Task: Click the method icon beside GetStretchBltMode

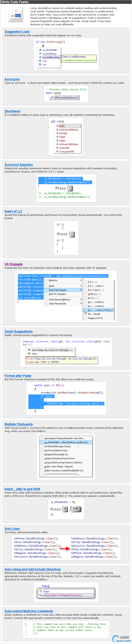Action: point(57,130)
